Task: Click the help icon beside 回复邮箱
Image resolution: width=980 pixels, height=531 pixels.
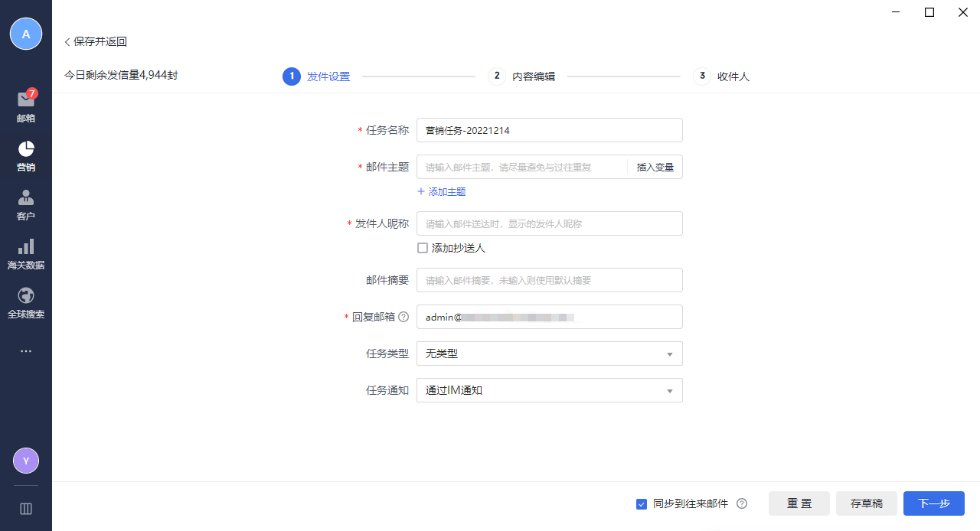Action: coord(403,317)
